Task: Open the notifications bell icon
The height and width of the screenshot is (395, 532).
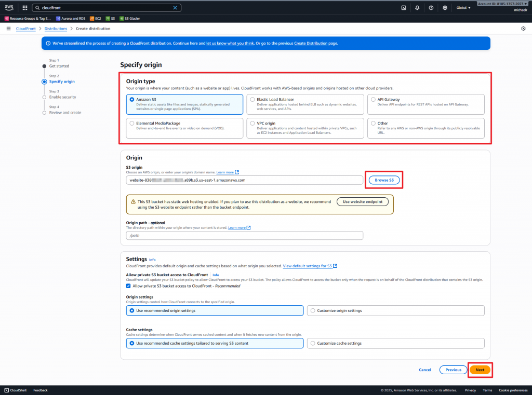Action: (417, 7)
